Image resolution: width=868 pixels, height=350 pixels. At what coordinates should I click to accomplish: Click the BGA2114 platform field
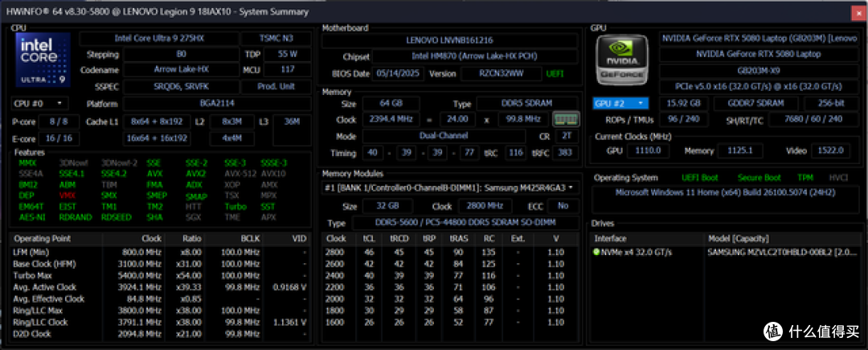tap(217, 104)
